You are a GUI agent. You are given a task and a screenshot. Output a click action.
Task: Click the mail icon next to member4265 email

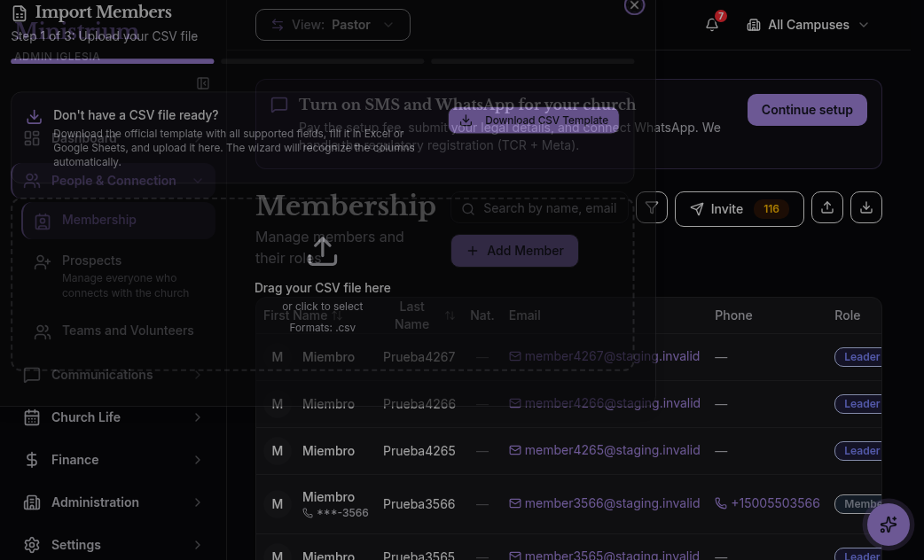point(515,450)
